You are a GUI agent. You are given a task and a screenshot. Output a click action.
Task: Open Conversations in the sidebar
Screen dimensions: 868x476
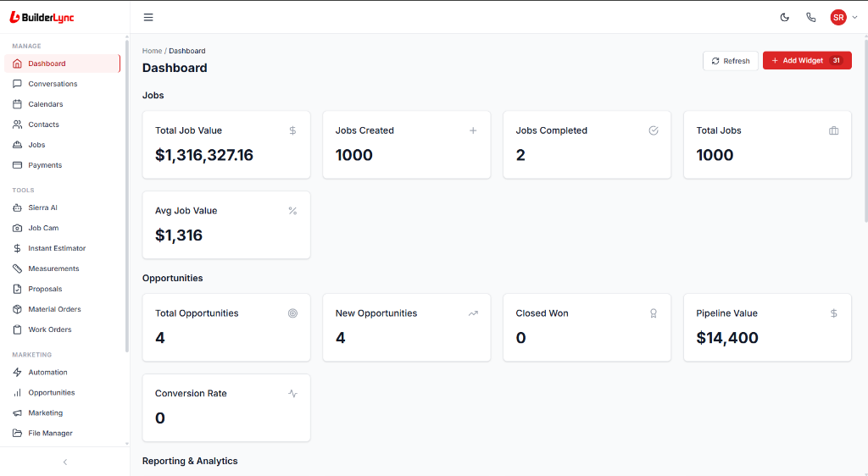[x=62, y=84]
